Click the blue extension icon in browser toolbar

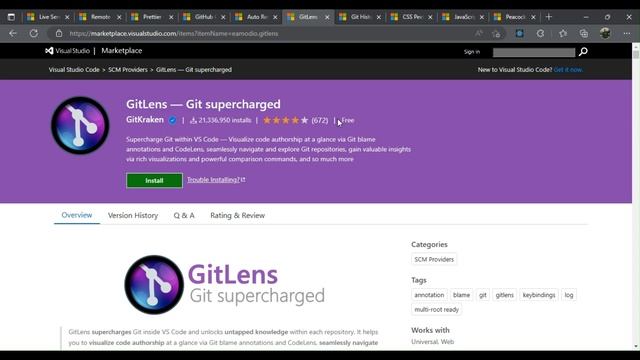(x=519, y=33)
